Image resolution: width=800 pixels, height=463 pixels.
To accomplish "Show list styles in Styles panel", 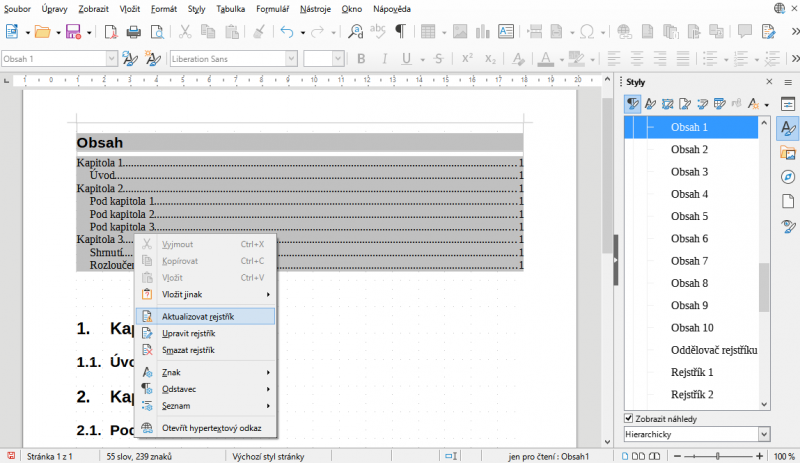I will click(702, 104).
